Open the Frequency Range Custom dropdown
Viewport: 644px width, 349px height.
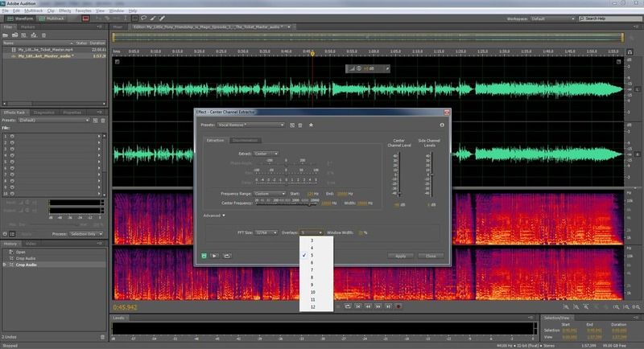[x=270, y=194]
